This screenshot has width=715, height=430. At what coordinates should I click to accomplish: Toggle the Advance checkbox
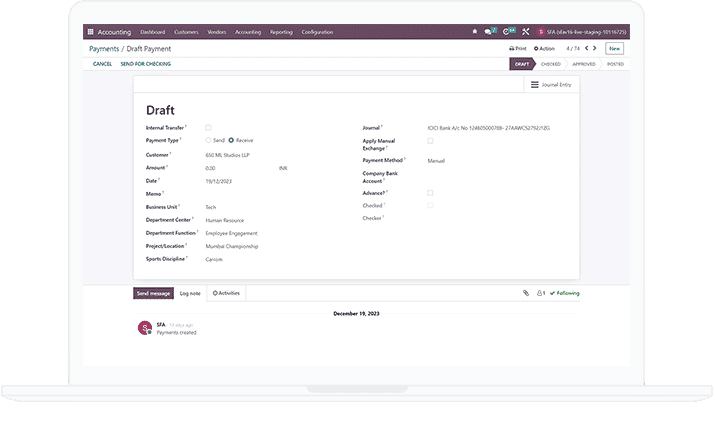coord(430,192)
